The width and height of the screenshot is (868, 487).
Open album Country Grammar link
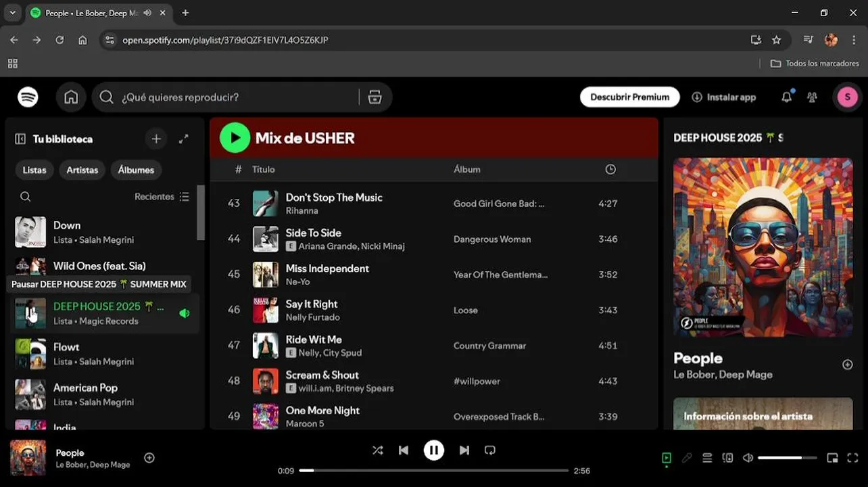pyautogui.click(x=489, y=346)
